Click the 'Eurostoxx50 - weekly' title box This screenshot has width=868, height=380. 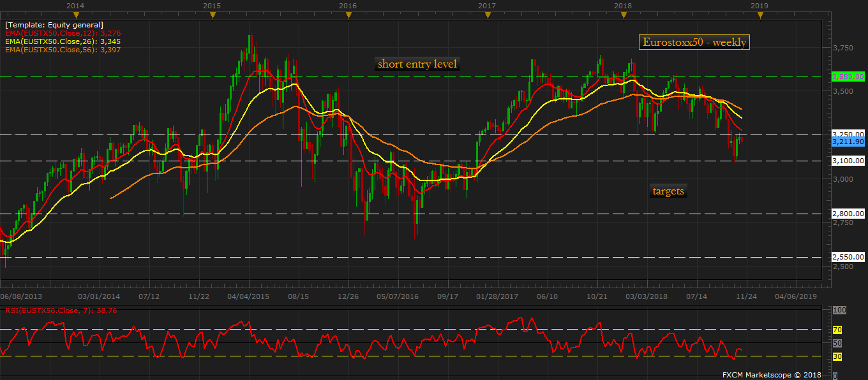tap(694, 43)
